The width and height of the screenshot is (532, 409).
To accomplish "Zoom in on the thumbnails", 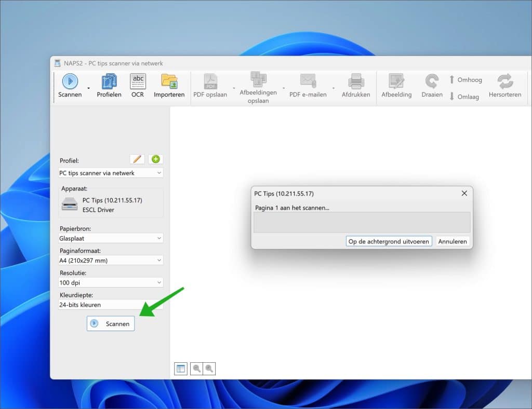I will (x=209, y=369).
